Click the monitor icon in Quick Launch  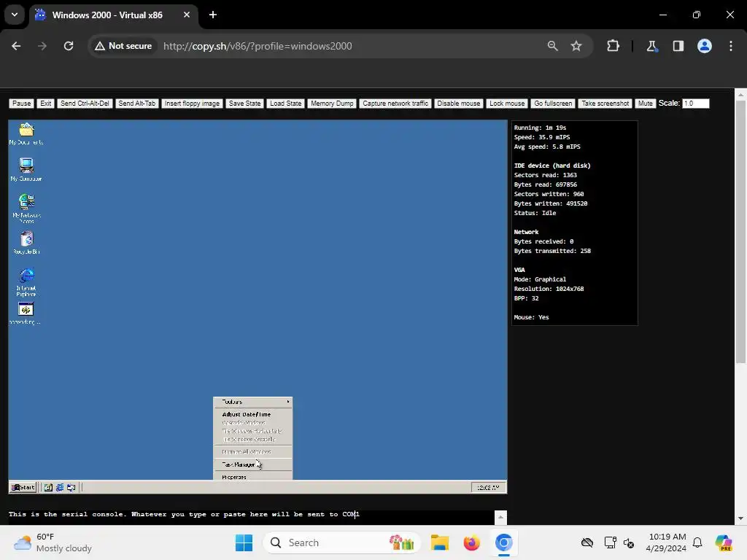(71, 487)
